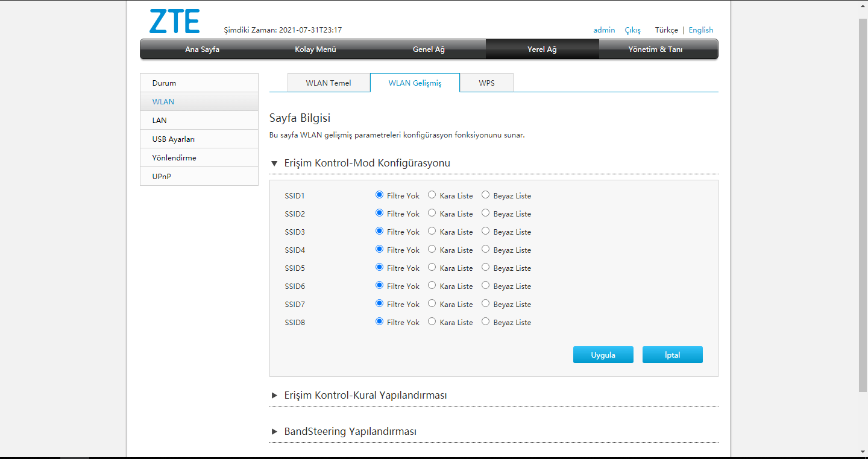Screen dimensions: 868x459
Task: Select Beyaz Liste for SSID8
Action: [485, 321]
